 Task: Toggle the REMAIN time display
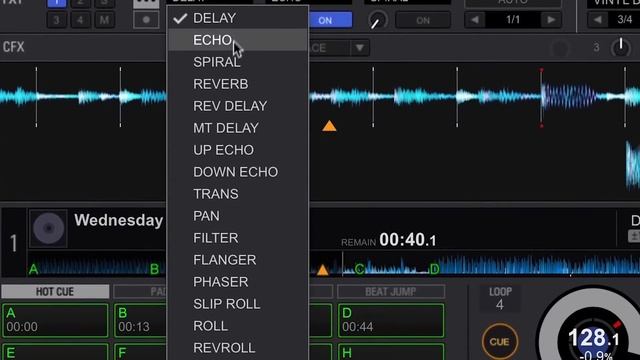(389, 240)
